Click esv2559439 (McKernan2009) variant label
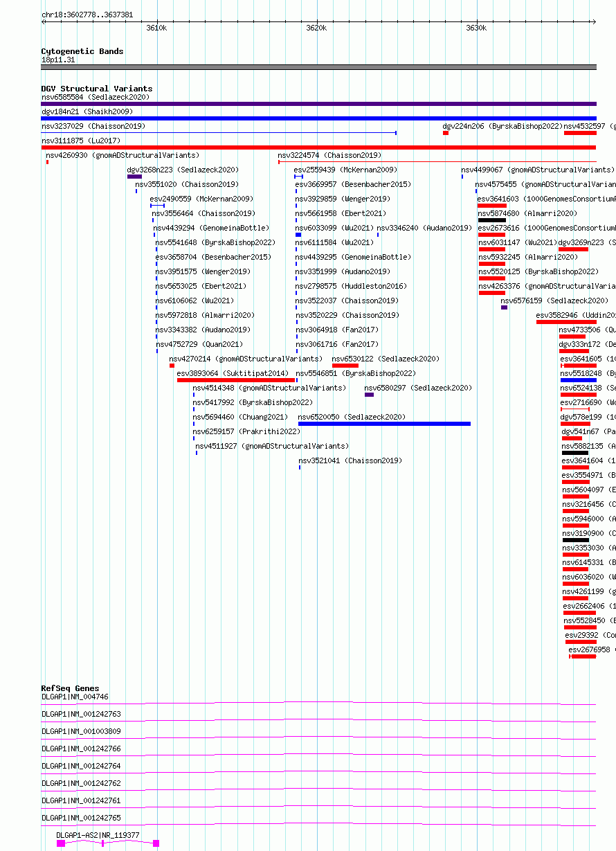Screen dimensions: 616x851 345,170
